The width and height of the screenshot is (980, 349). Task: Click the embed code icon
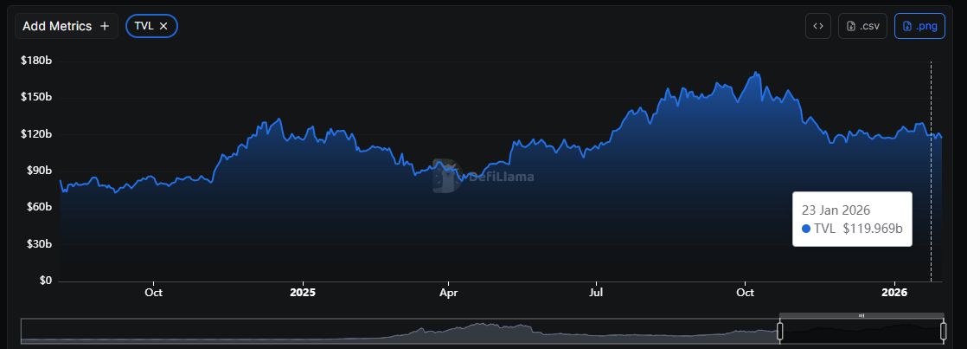coord(817,26)
